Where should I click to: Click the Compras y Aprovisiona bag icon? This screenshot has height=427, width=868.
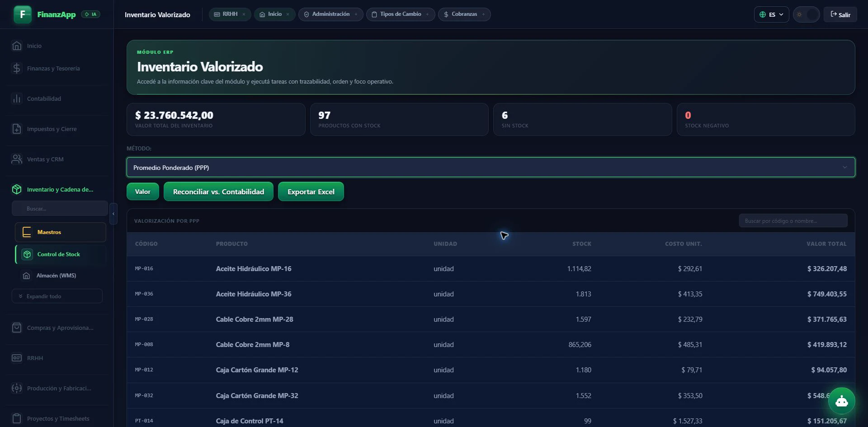coord(17,328)
